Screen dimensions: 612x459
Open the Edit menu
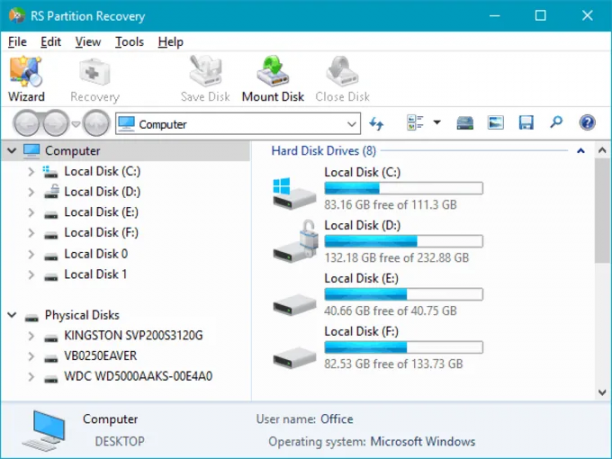(x=51, y=42)
